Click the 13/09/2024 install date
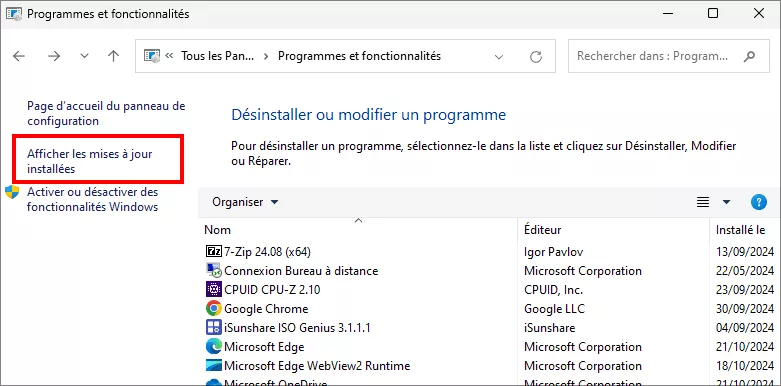Image resolution: width=781 pixels, height=386 pixels. coord(745,252)
